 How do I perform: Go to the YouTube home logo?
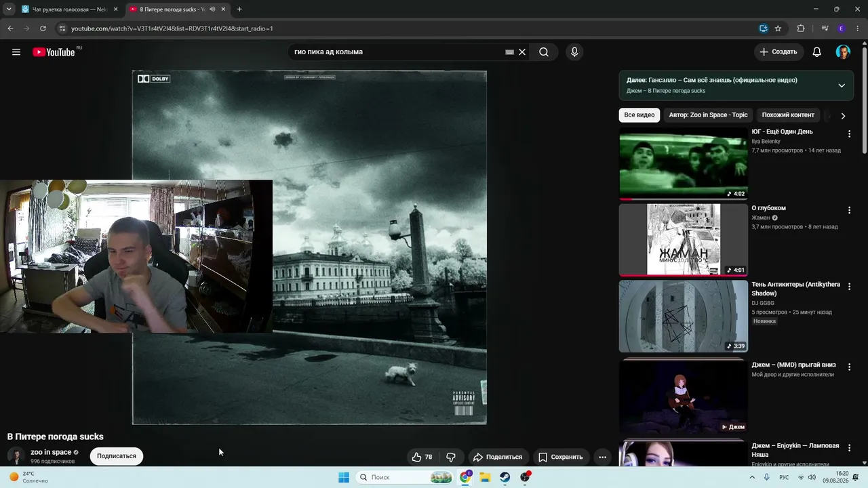point(54,52)
